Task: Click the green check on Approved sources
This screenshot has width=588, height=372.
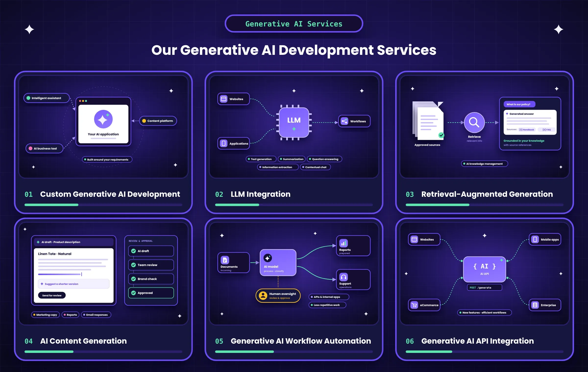Action: pyautogui.click(x=441, y=135)
